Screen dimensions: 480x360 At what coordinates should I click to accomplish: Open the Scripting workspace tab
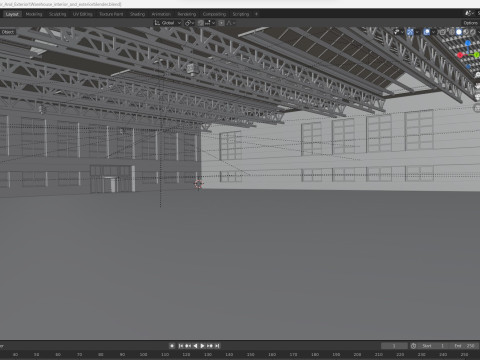click(241, 14)
